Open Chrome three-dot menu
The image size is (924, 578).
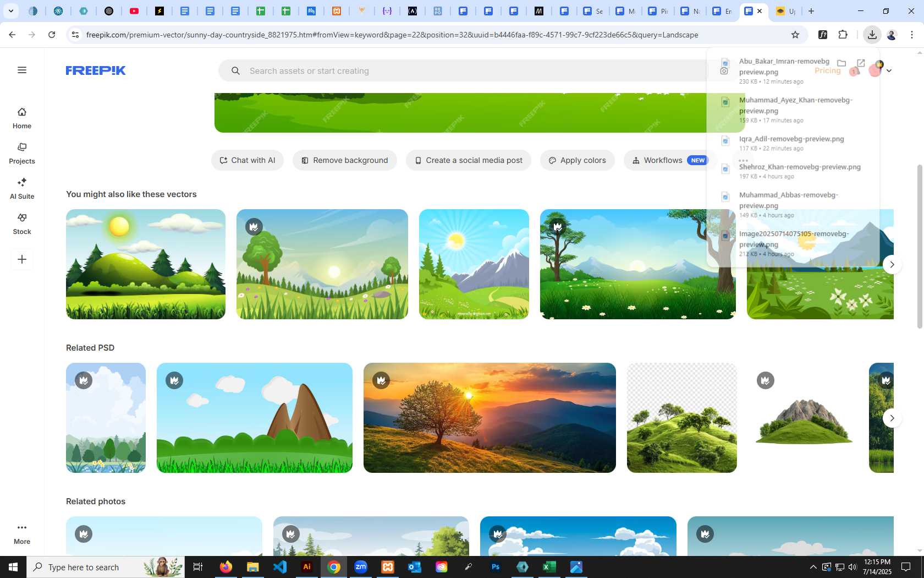click(912, 35)
